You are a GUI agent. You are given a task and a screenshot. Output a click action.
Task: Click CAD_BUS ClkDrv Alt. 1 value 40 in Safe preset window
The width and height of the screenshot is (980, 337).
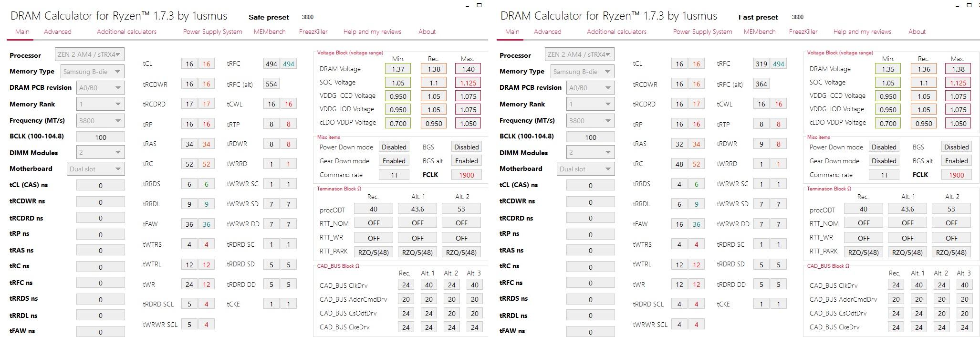[x=429, y=285]
